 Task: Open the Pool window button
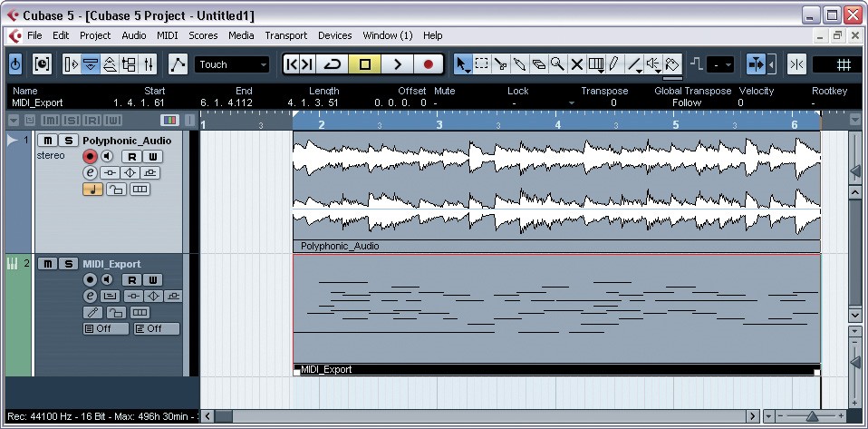point(129,64)
